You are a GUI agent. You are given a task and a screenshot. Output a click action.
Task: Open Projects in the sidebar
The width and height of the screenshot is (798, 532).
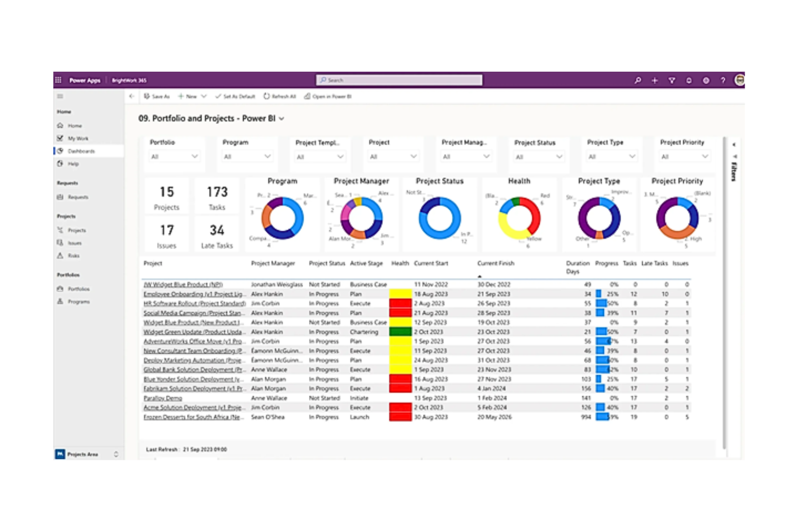(77, 231)
